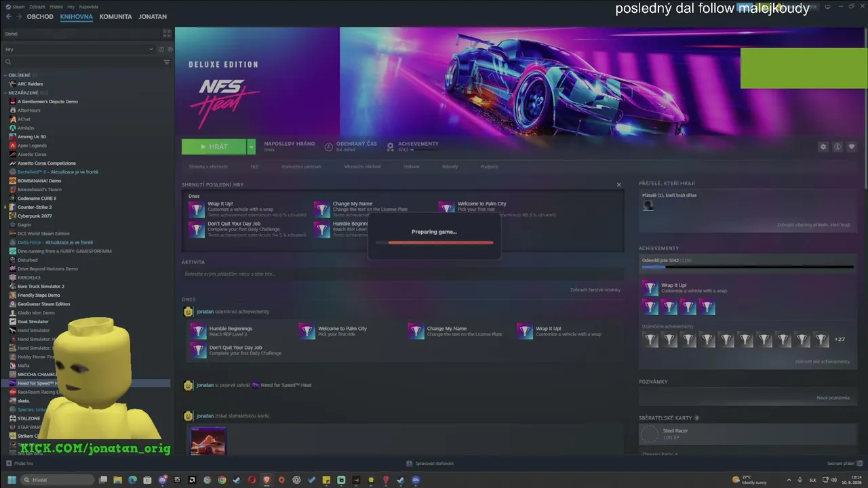Image resolution: width=868 pixels, height=488 pixels.
Task: Click the Nová poznámka button
Action: pyautogui.click(x=833, y=398)
